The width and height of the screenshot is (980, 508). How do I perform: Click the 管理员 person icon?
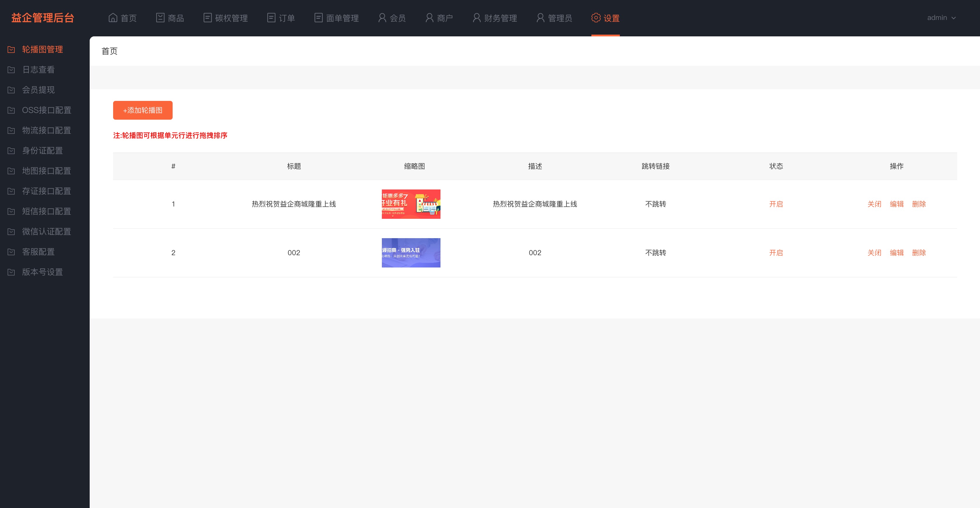[x=540, y=18]
